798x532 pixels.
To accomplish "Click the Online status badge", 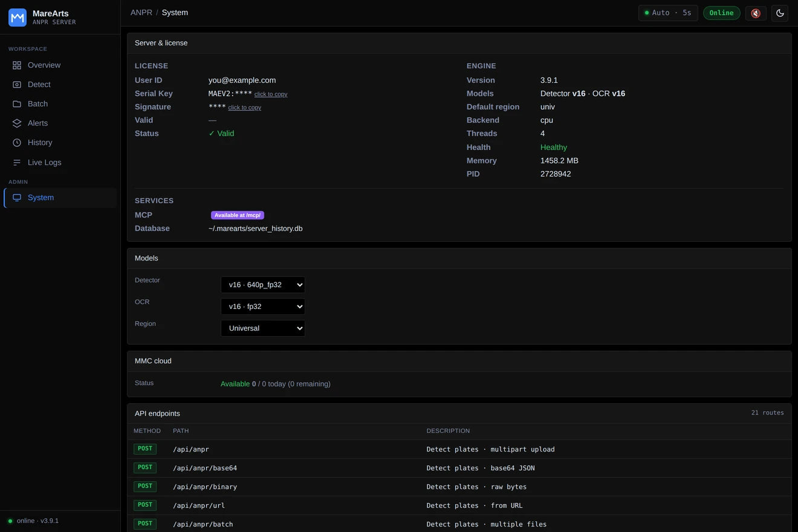I will [721, 13].
